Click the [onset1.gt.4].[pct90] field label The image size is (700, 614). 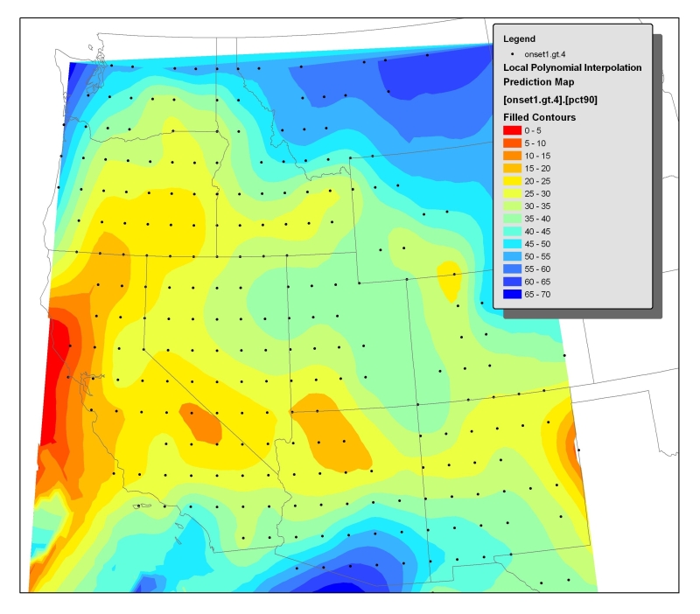(550, 100)
